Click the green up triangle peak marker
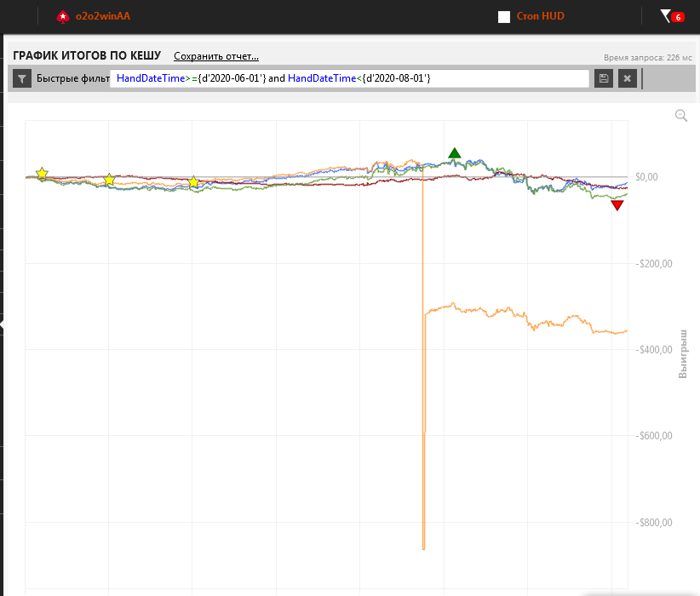Viewport: 700px width, 596px height. pyautogui.click(x=455, y=153)
